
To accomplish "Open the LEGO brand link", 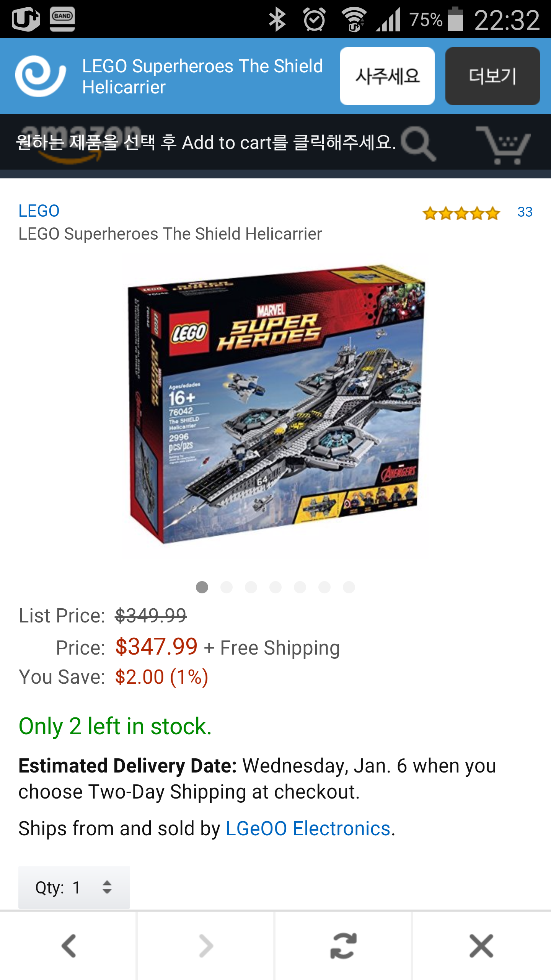I will [x=39, y=211].
